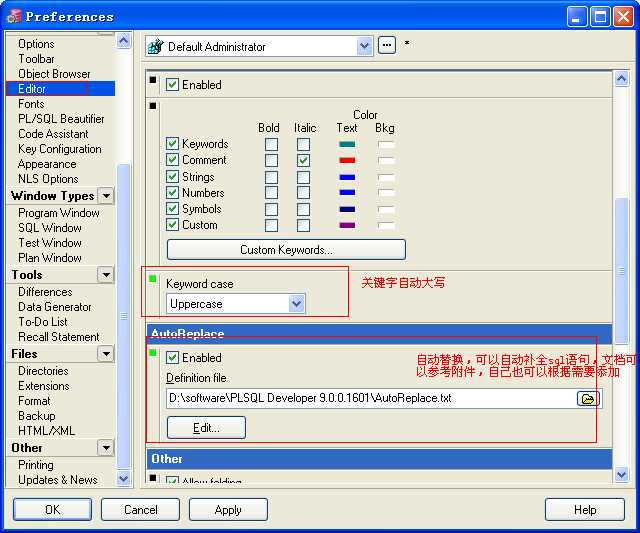Click left list scrollbar up arrow
The image size is (640, 533).
[x=123, y=40]
